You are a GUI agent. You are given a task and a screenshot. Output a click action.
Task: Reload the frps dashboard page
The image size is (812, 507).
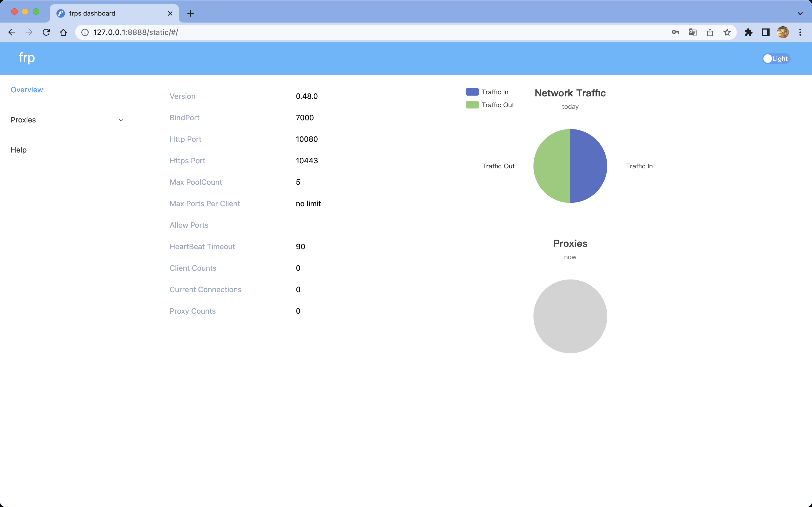pyautogui.click(x=46, y=32)
